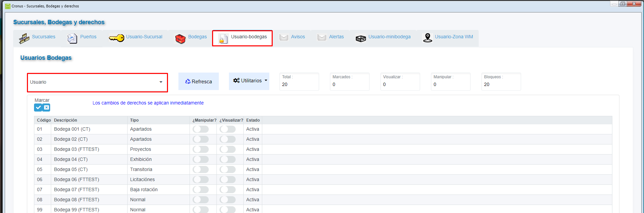Open the Usuario dropdown
Image resolution: width=644 pixels, height=213 pixels.
[x=97, y=82]
